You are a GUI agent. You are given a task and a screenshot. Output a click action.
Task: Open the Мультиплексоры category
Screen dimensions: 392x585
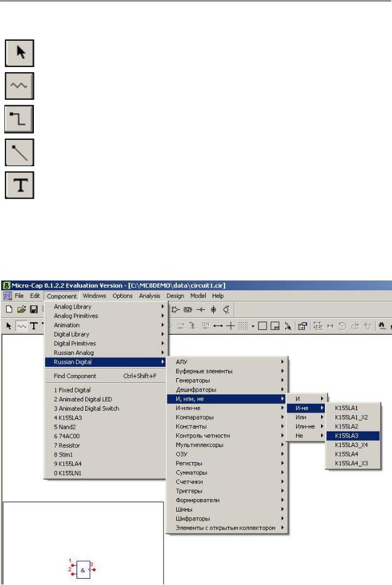tap(227, 445)
